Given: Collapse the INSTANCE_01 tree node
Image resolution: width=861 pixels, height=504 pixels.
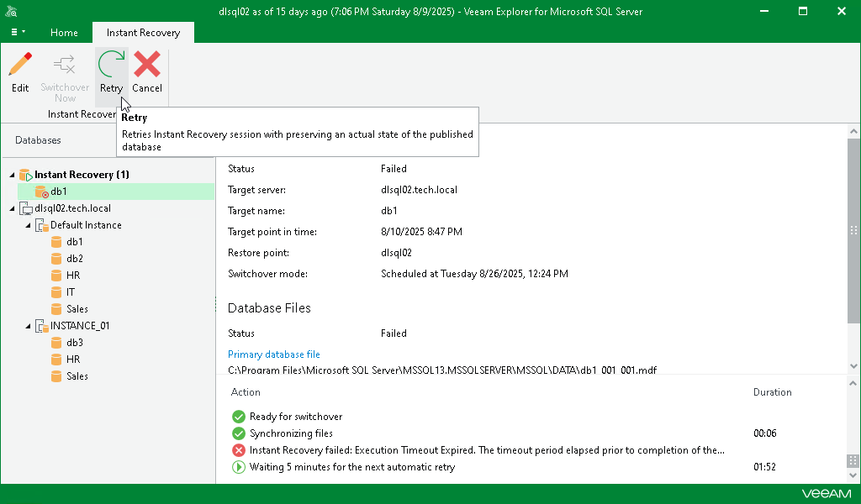Looking at the screenshot, I should click(28, 326).
